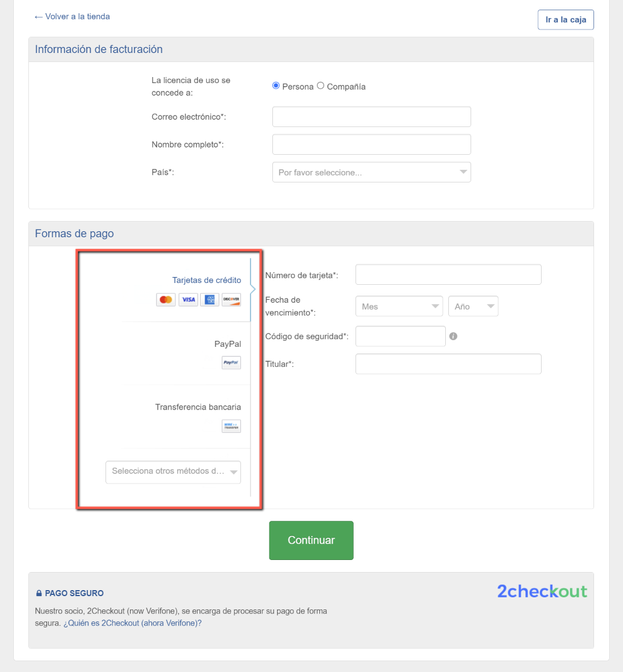The height and width of the screenshot is (672, 623).
Task: Open the País country dropdown
Action: 371,172
